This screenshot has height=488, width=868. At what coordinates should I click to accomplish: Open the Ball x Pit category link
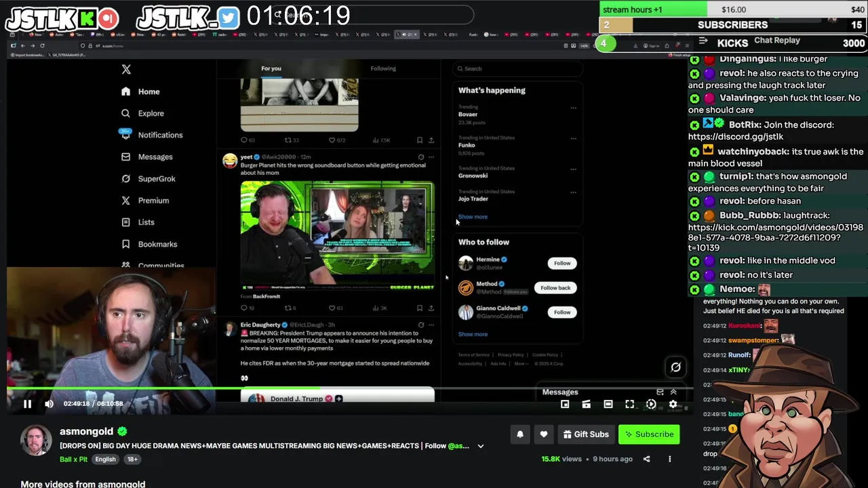[x=73, y=459]
